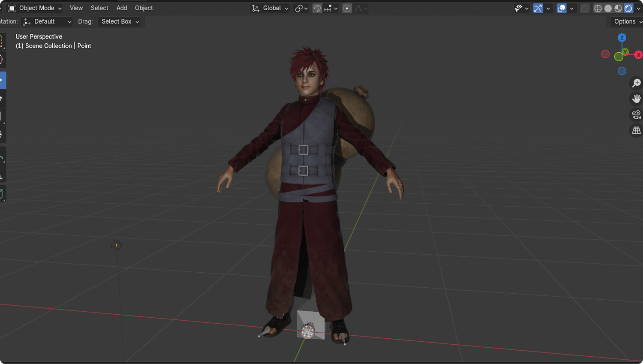Click the unlabeled blue negative Z gizmo circle
Image resolution: width=643 pixels, height=364 pixels.
coord(622,71)
